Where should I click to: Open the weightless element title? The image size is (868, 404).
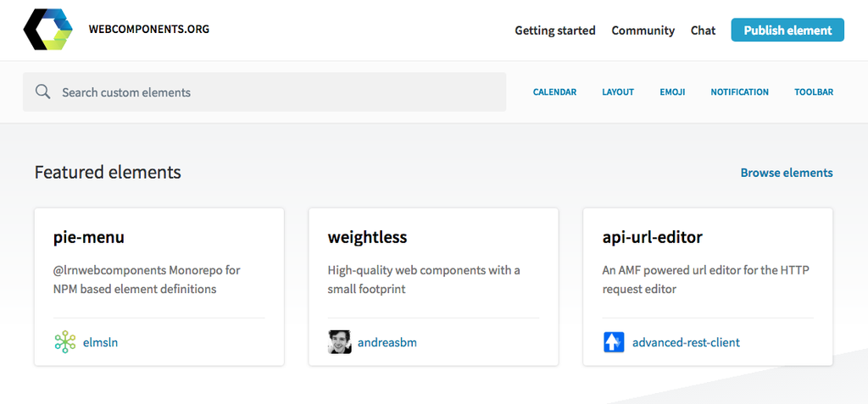point(367,237)
